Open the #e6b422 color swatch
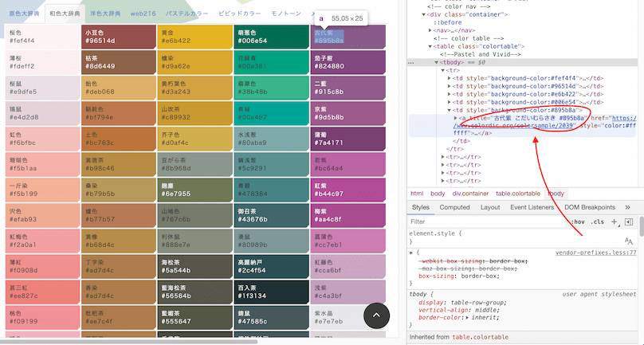This screenshot has width=644, height=345. 194,37
